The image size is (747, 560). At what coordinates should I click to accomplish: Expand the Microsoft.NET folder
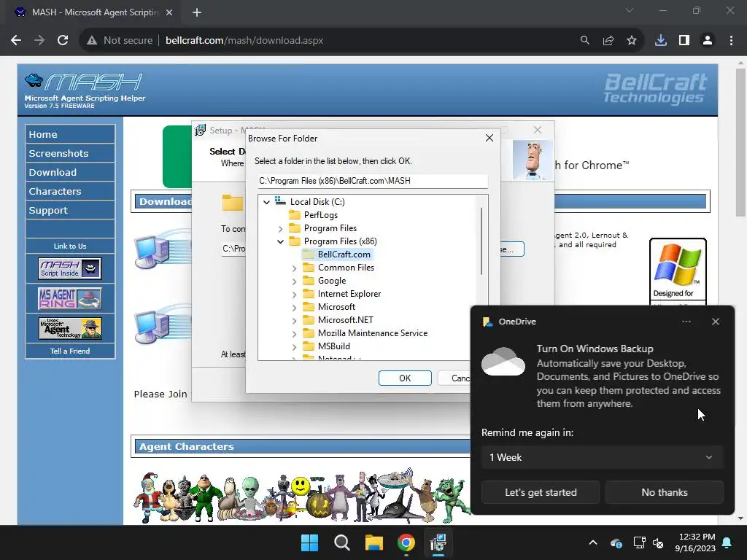[x=295, y=321]
